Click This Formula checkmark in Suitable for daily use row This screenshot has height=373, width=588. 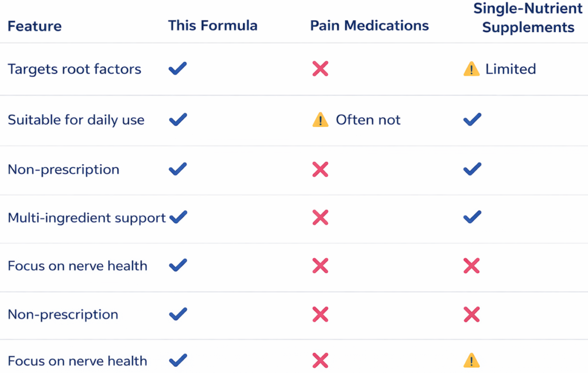click(177, 119)
